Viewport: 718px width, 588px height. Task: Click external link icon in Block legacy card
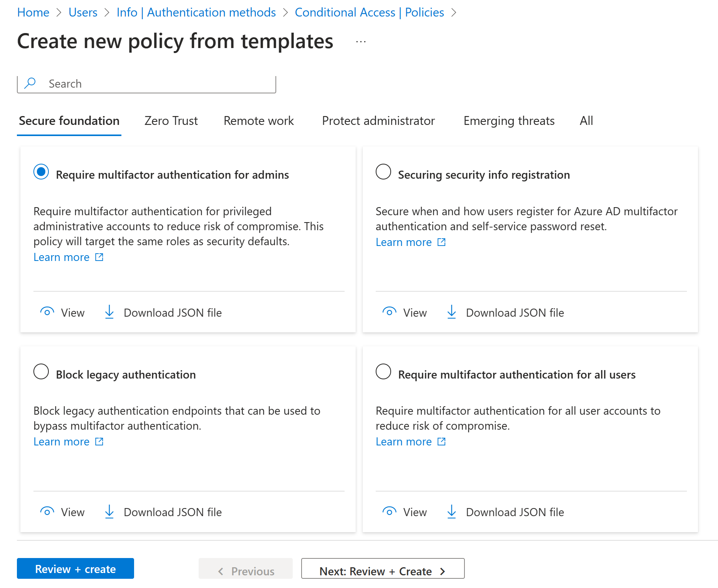[x=99, y=442]
